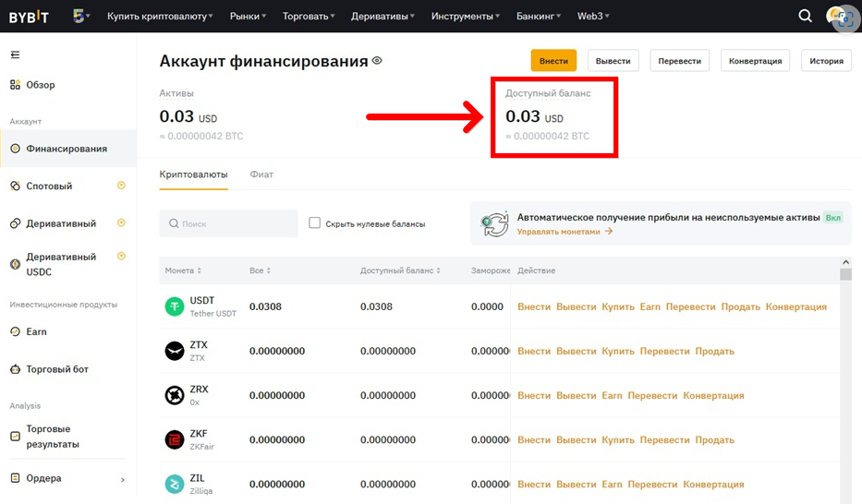Click the Orders icon in sidebar
Viewport: 862px width, 504px height.
pyautogui.click(x=16, y=478)
